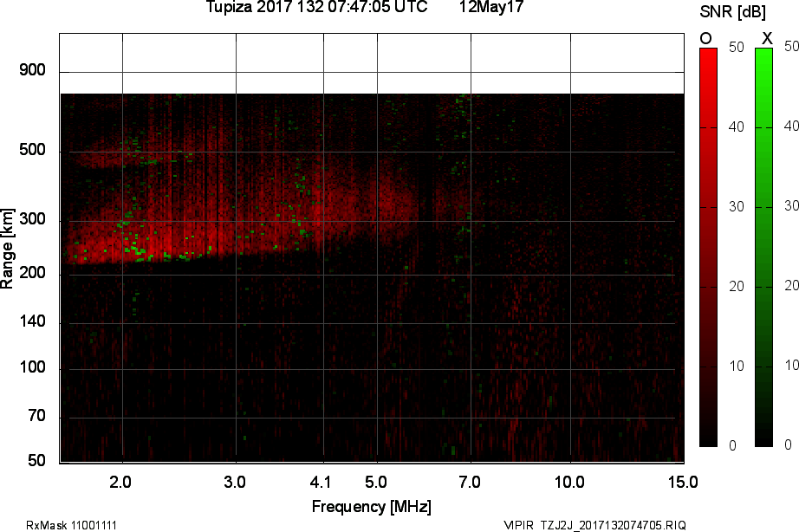Click the 4.1 MHz frequency tick label
The image size is (799, 532).
pos(321,482)
